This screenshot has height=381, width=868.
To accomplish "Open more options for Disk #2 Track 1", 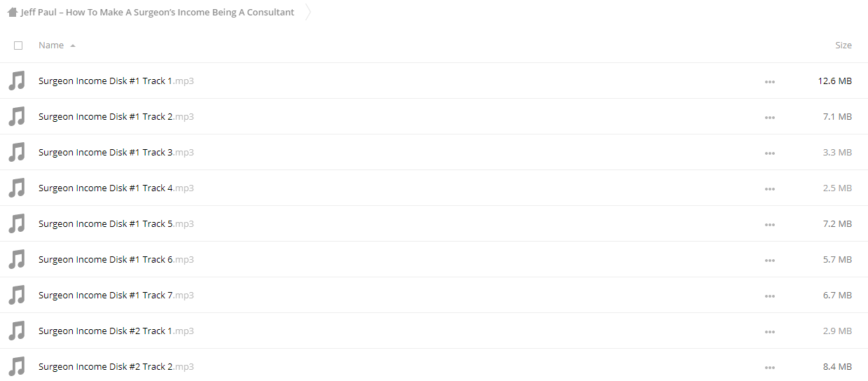I will tap(770, 331).
